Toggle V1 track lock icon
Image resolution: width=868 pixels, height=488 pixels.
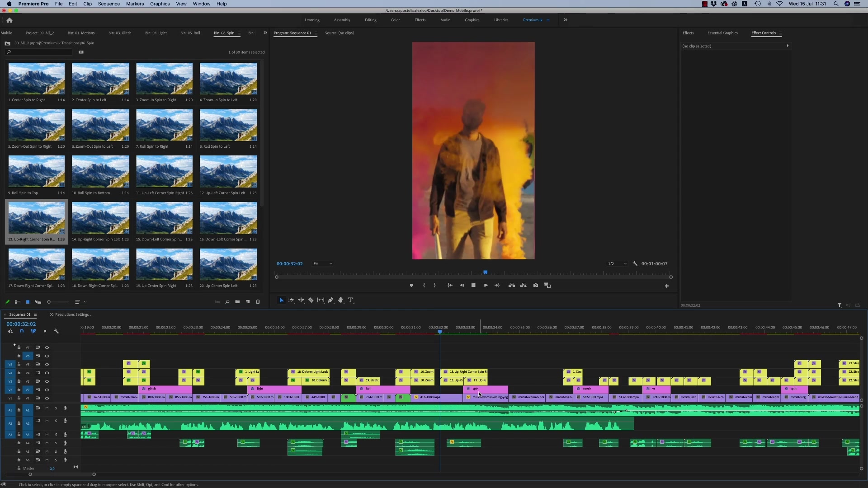(19, 398)
